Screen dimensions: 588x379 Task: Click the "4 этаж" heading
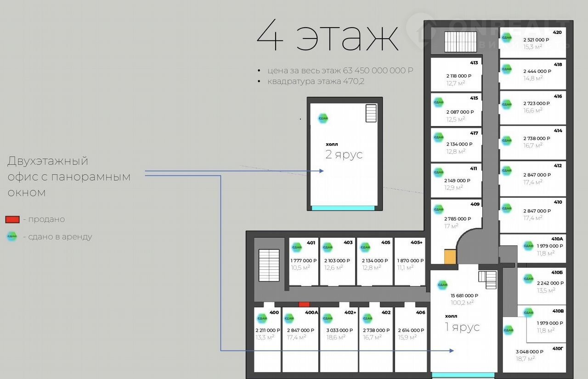(x=328, y=37)
